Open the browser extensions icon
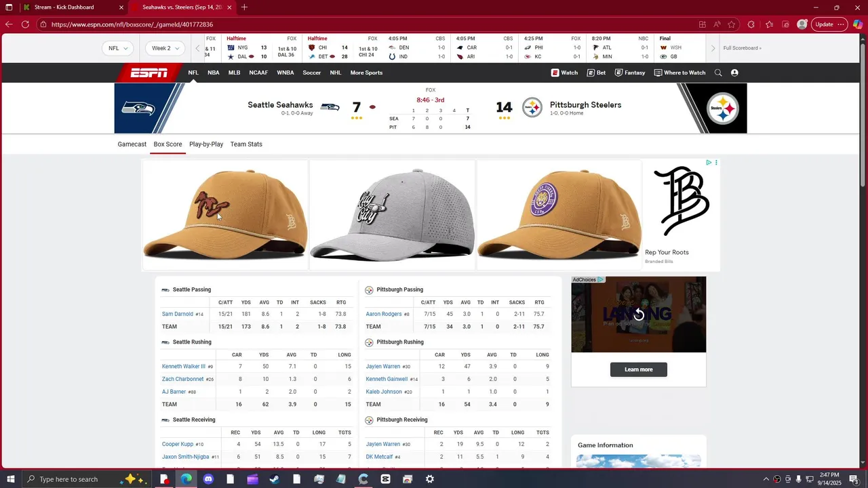The width and height of the screenshot is (868, 488). 751,24
